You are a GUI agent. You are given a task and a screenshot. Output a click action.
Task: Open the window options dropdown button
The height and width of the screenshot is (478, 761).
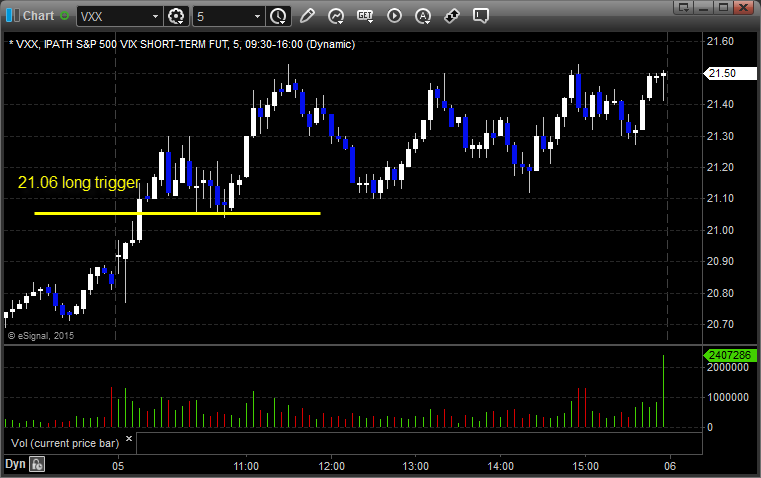683,7
